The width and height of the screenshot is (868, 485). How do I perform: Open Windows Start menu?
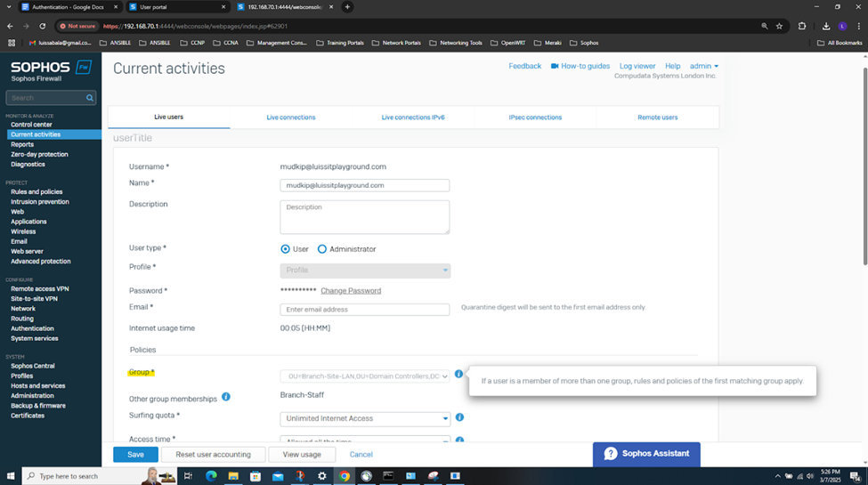[x=11, y=476]
